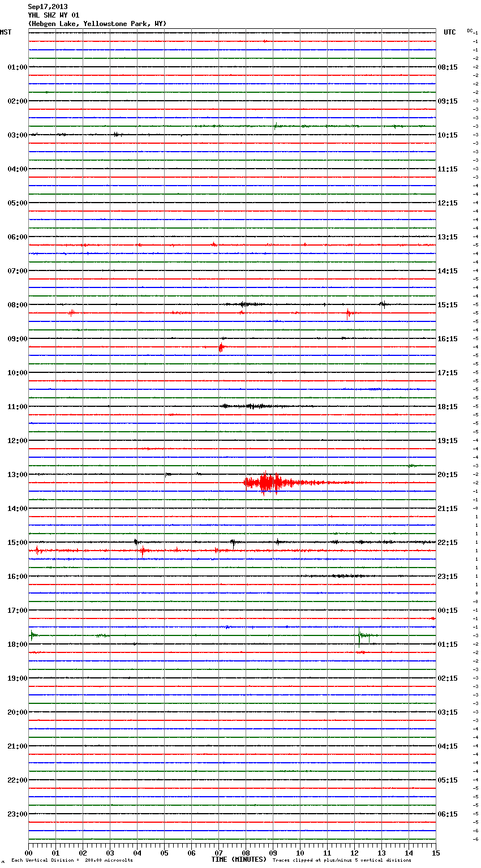481x868 pixels.
Task: Select the 16:00 MST hour label
Action: 18,577
